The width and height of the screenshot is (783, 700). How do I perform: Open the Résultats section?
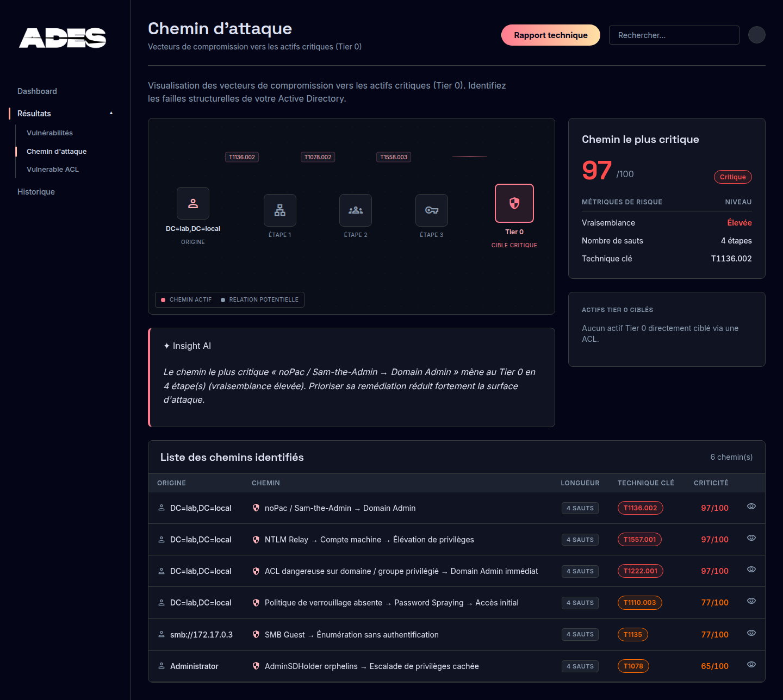[34, 114]
